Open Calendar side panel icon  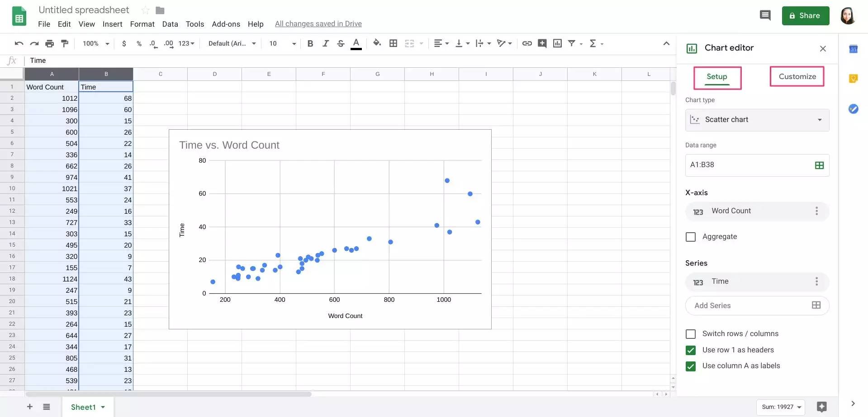853,49
